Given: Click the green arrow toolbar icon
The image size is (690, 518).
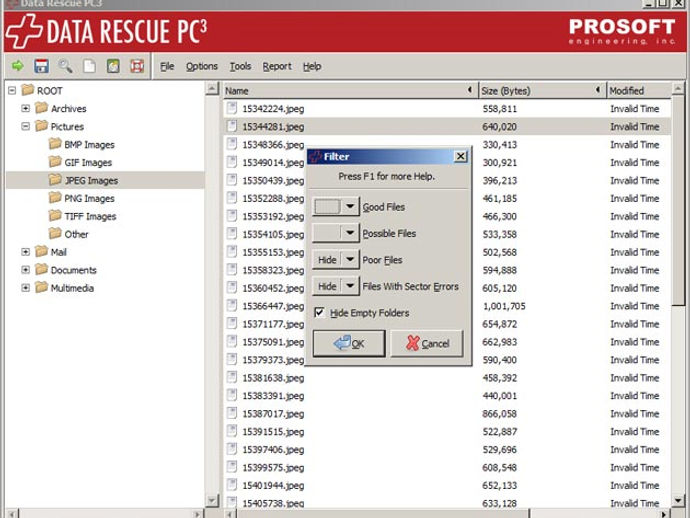Looking at the screenshot, I should tap(18, 66).
